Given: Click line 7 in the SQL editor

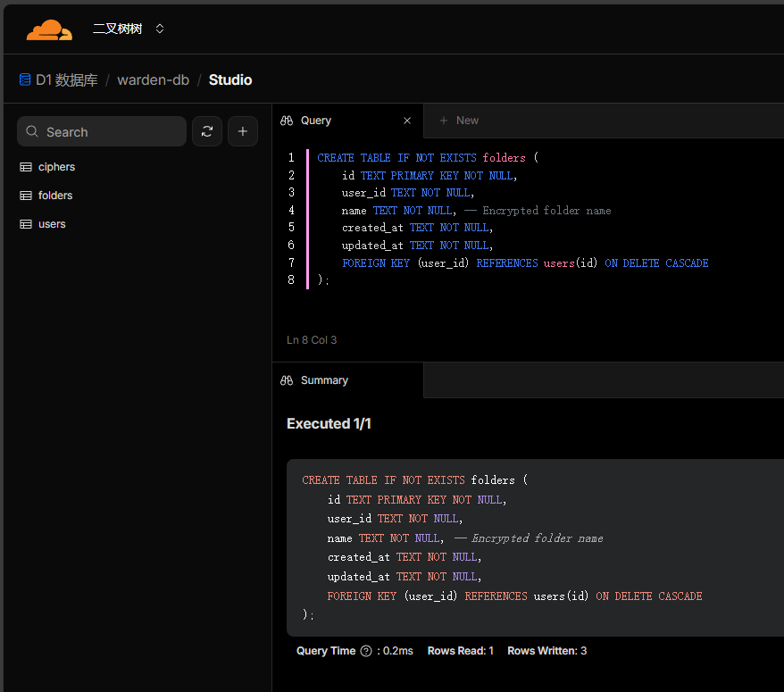Looking at the screenshot, I should point(525,263).
